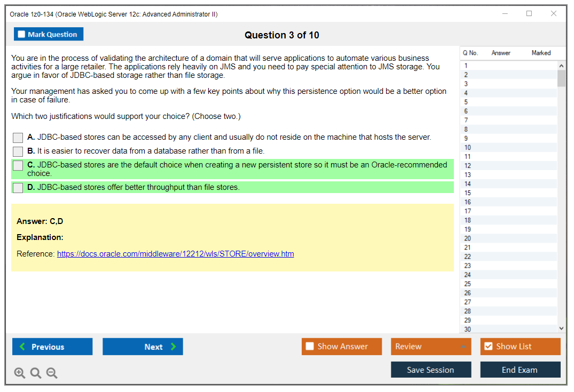574x392 pixels.
Task: Go to the Previous question
Action: click(52, 346)
